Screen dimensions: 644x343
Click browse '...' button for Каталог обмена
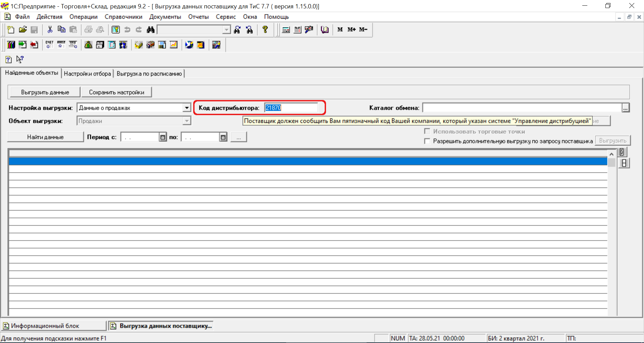click(x=626, y=108)
